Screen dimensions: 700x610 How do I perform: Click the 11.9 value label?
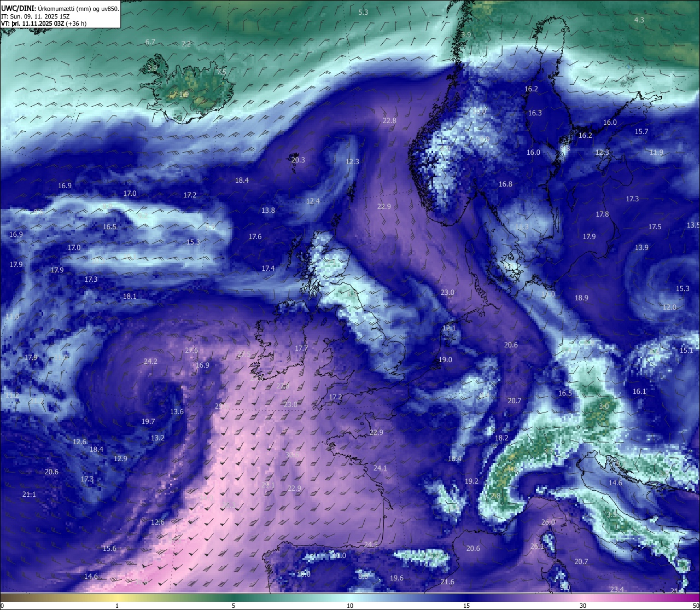(656, 152)
